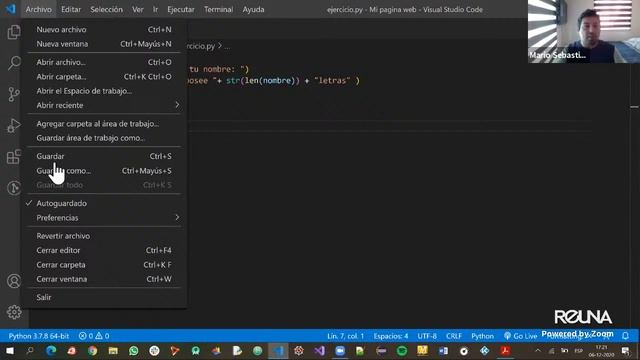
Task: Click the Python language mode selector
Action: [x=482, y=336]
